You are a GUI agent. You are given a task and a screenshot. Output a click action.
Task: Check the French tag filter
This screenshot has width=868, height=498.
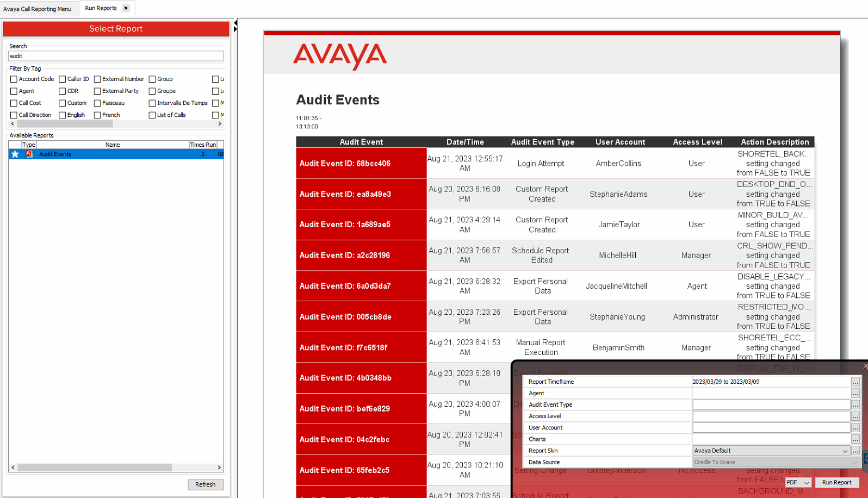click(x=97, y=115)
